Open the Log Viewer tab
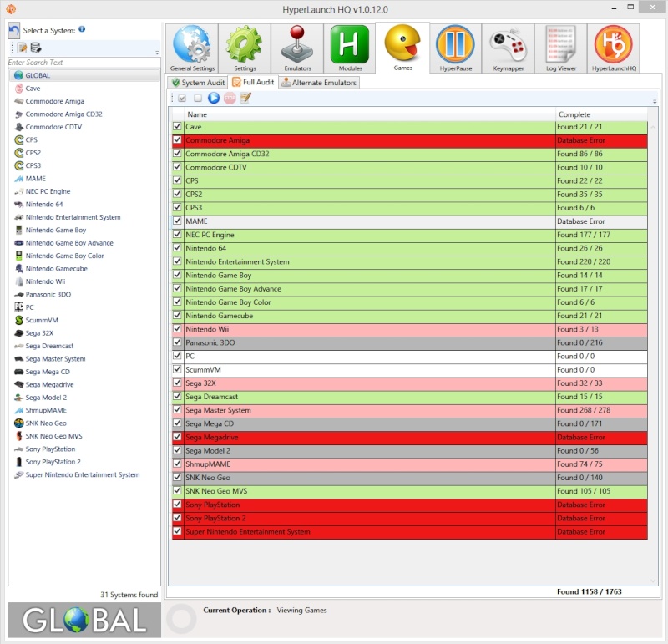 point(561,48)
